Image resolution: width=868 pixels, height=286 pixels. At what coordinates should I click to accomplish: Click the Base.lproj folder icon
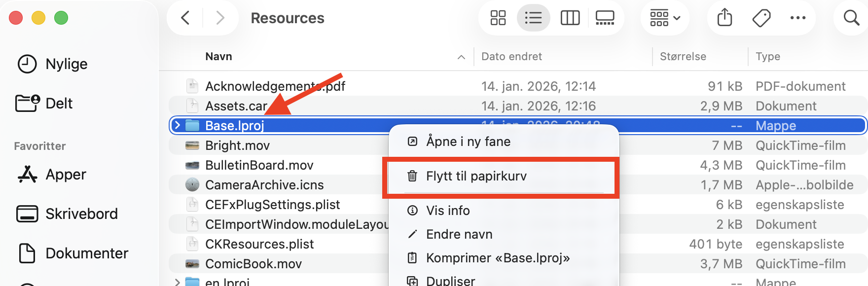[x=192, y=125]
